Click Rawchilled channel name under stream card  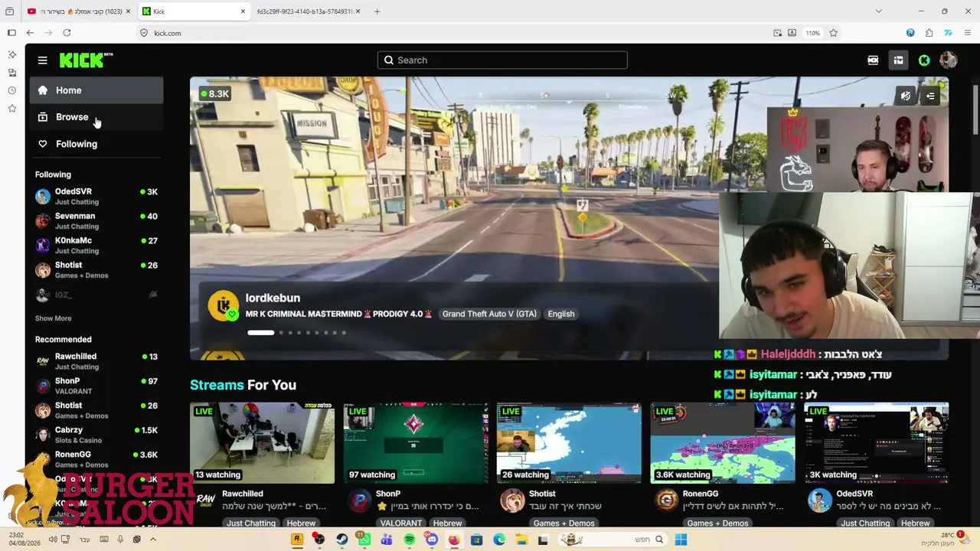pyautogui.click(x=243, y=494)
